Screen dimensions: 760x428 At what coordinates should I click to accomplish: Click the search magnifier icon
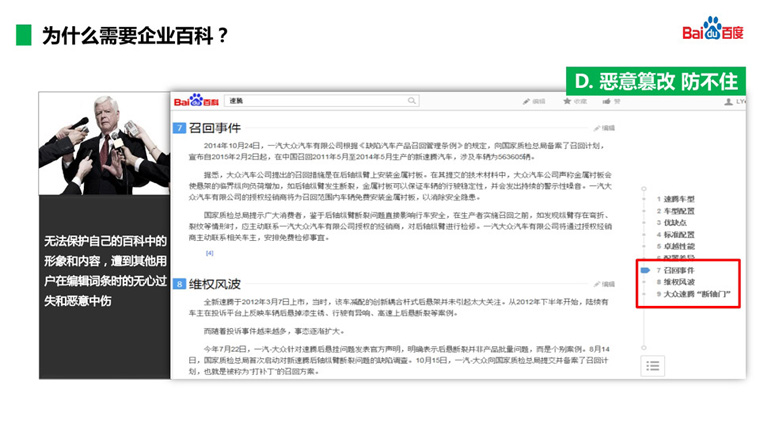point(412,100)
